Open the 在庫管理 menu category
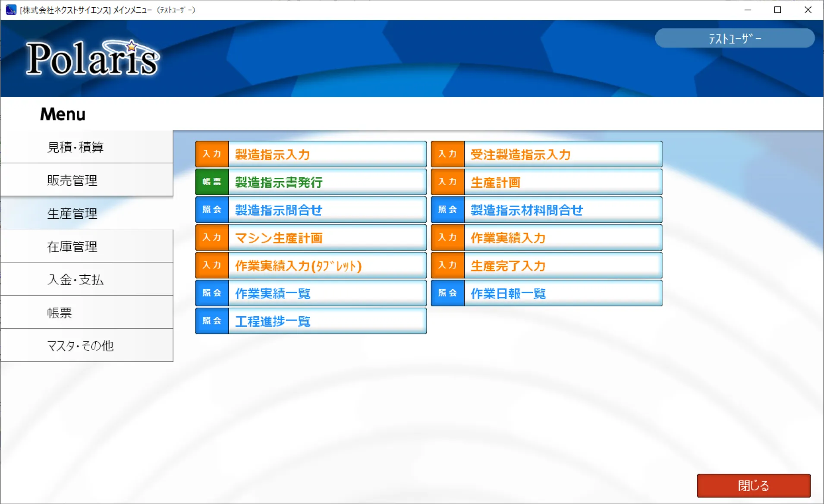The height and width of the screenshot is (504, 824). point(87,246)
